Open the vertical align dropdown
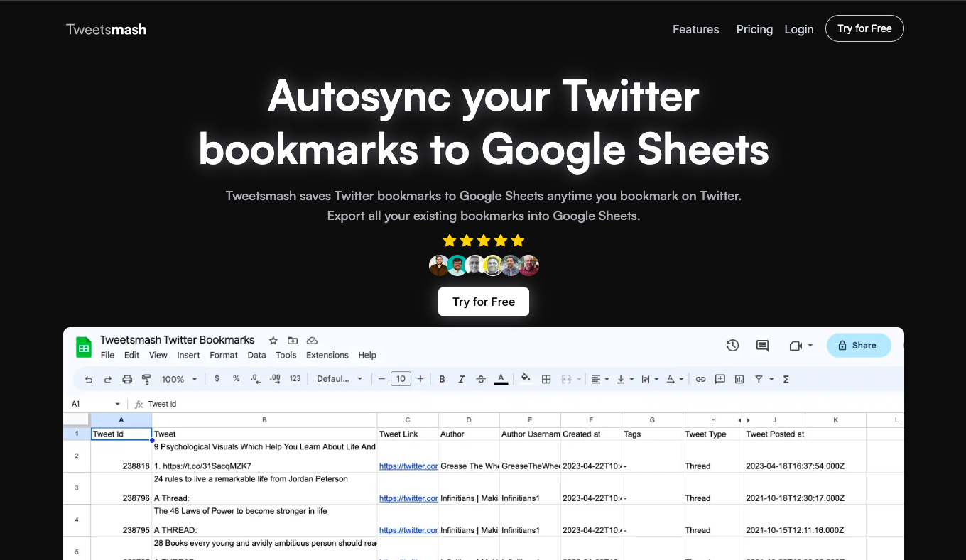The height and width of the screenshot is (560, 966). [625, 379]
